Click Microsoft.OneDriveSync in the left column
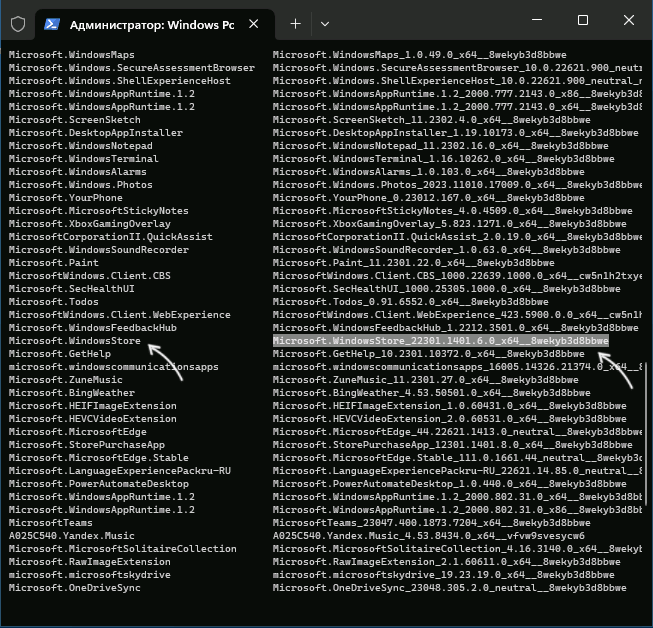Image resolution: width=653 pixels, height=628 pixels. tap(75, 587)
